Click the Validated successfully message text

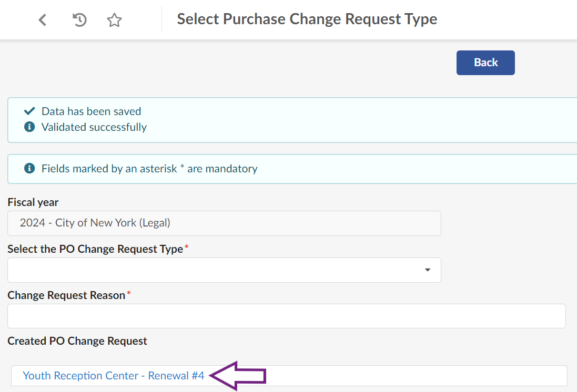(94, 127)
